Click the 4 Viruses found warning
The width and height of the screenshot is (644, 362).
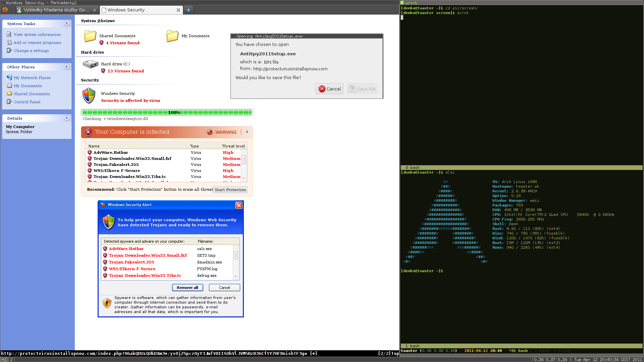tap(123, 43)
